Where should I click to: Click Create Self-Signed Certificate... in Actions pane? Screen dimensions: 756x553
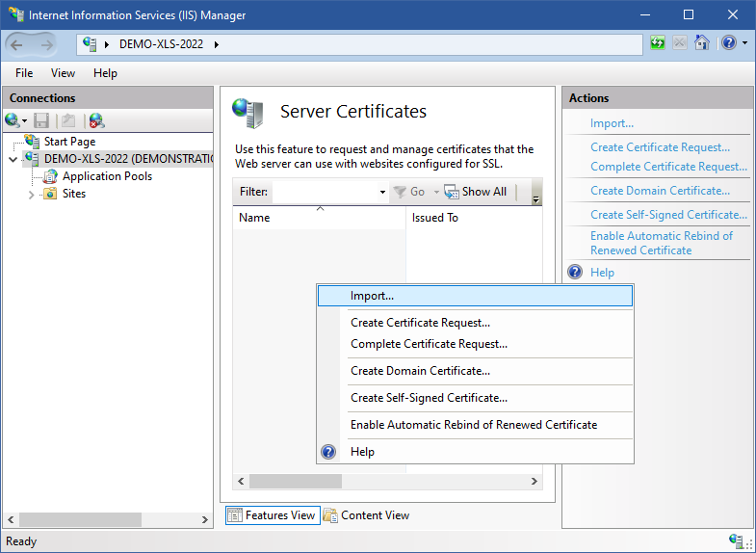(x=668, y=215)
